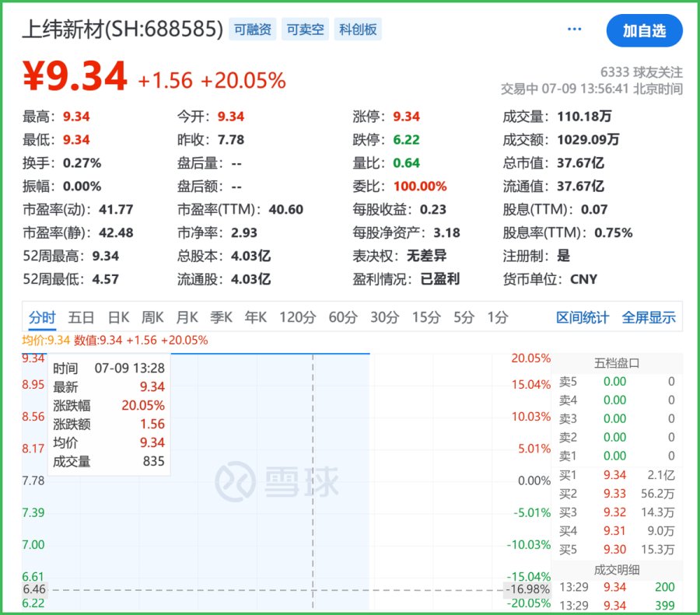The width and height of the screenshot is (700, 615).
Task: Click the 股息率(TTM) 0.75% value
Action: 614,232
